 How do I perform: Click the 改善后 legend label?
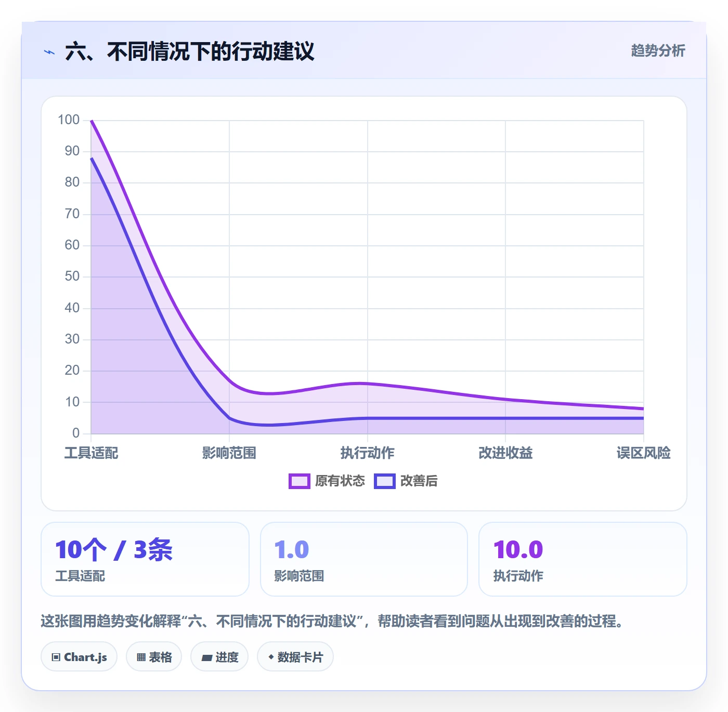point(419,481)
